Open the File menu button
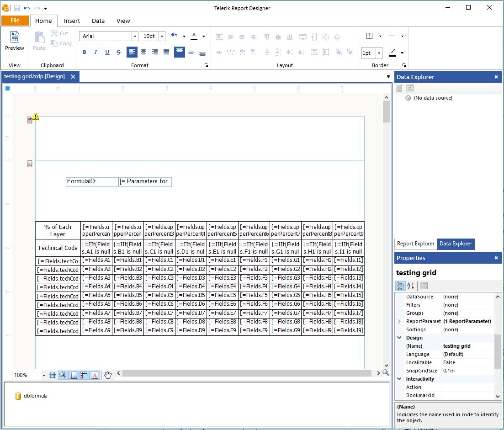Image resolution: width=504 pixels, height=430 pixels. tap(15, 21)
